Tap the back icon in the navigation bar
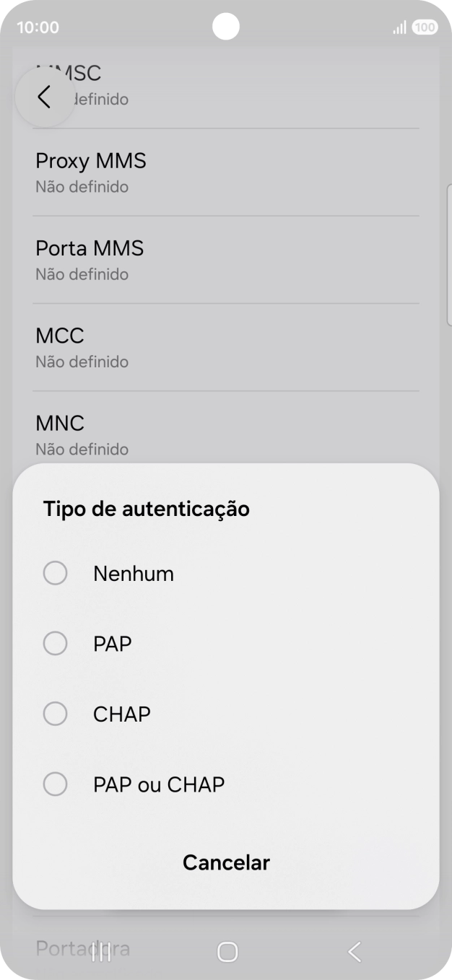This screenshot has width=452, height=980. tap(353, 951)
